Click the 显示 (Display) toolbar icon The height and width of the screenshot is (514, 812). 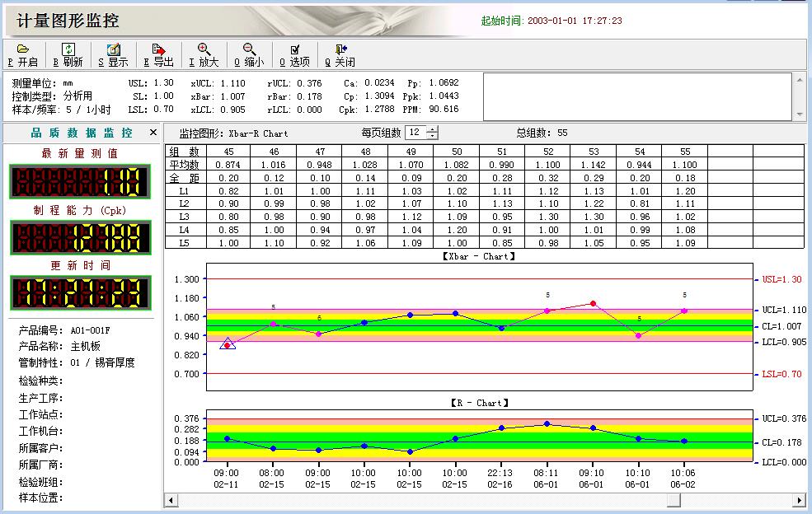click(114, 49)
